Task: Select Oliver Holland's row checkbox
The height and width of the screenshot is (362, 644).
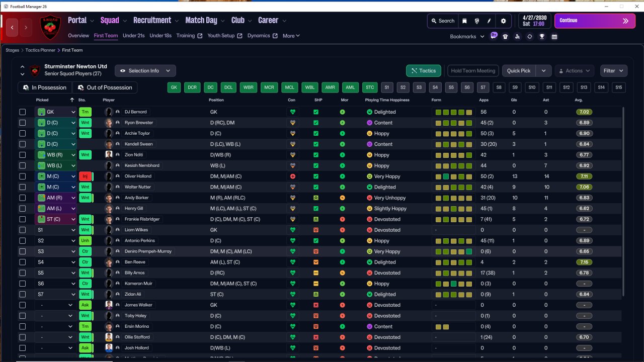Action: coord(22,176)
